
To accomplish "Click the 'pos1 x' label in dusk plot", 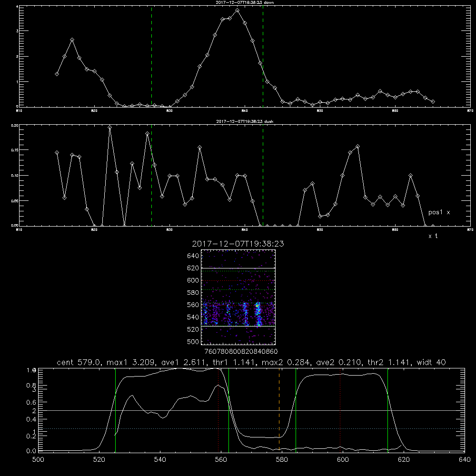I will pyautogui.click(x=439, y=212).
